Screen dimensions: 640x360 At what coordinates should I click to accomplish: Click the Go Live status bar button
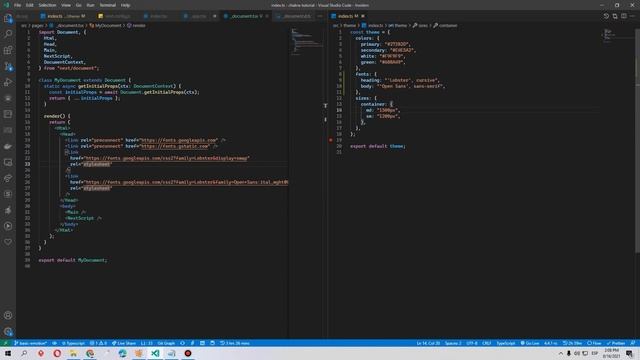coord(530,343)
